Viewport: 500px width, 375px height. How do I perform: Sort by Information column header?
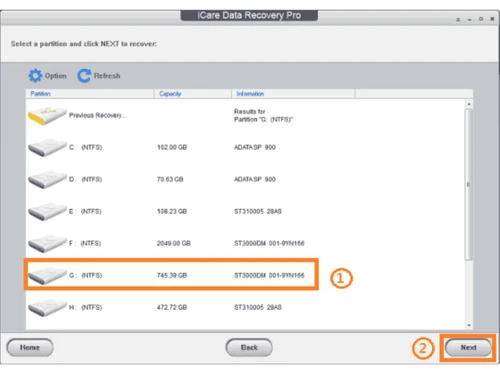293,94
